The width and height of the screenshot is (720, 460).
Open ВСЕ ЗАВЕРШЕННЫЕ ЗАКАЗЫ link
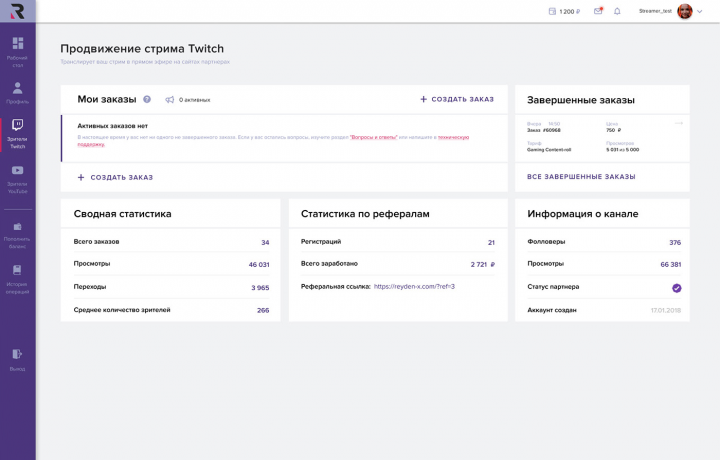581,177
